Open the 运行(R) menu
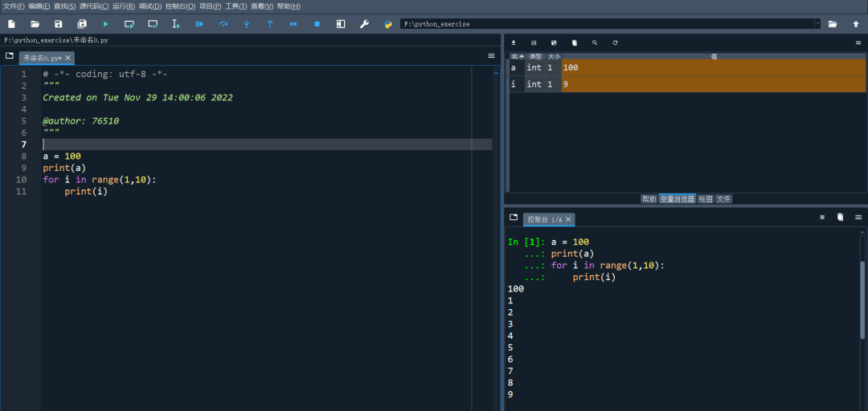 [x=124, y=6]
